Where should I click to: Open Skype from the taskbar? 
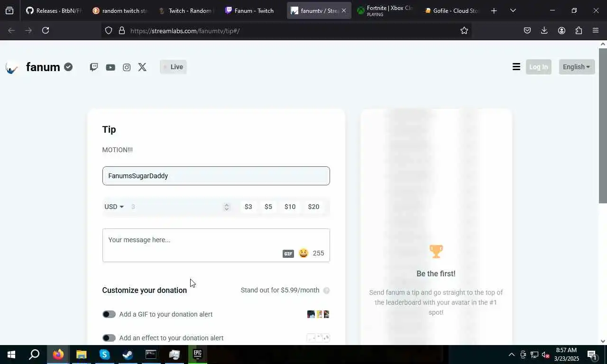104,355
